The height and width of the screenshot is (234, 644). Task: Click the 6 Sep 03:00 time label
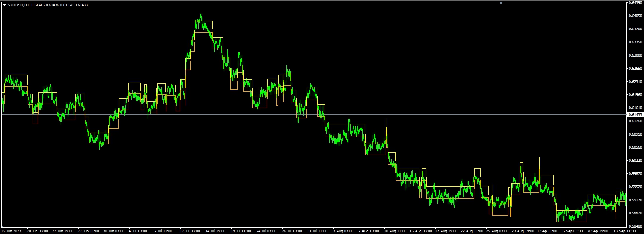click(x=572, y=231)
